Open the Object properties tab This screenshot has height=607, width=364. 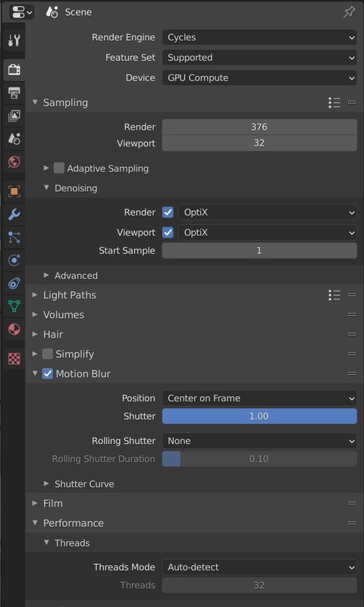tap(14, 191)
